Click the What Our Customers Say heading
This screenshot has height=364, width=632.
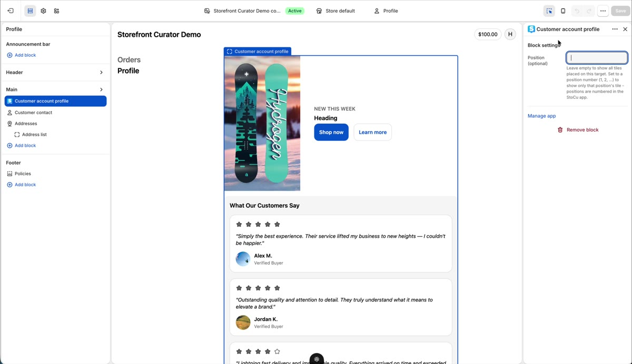pyautogui.click(x=264, y=206)
